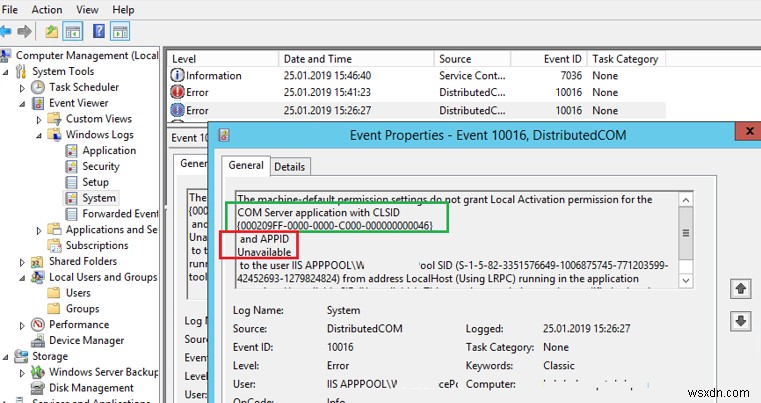Expand the Shared Folders node
Image resolution: width=761 pixels, height=403 pixels.
tap(22, 262)
